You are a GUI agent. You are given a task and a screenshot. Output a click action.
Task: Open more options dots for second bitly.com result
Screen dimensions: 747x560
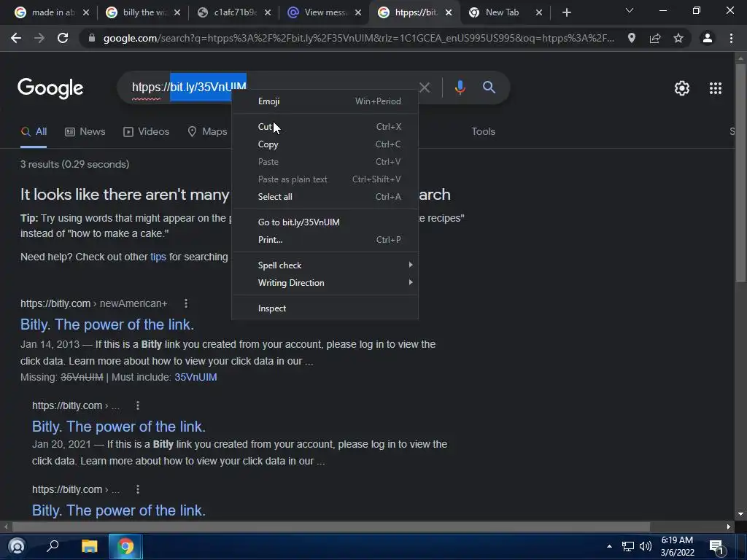coord(138,405)
